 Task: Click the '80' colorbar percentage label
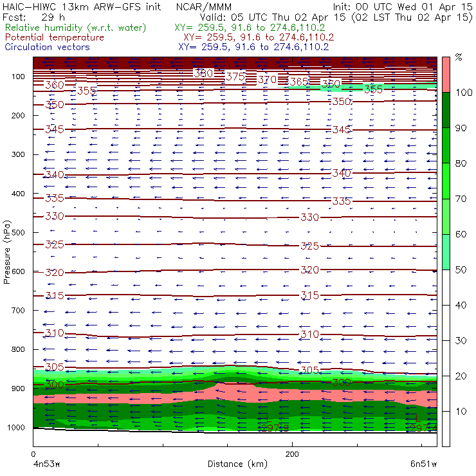(461, 163)
